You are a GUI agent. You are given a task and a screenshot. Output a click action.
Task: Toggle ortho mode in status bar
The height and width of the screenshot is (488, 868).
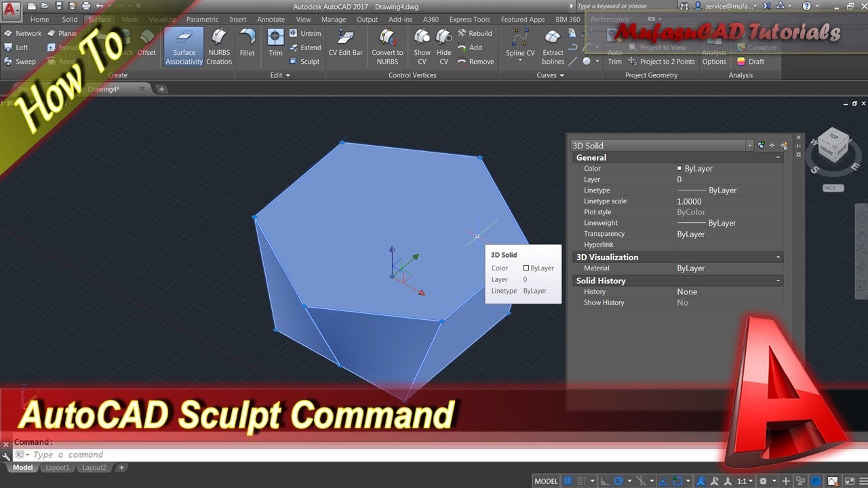coord(605,481)
